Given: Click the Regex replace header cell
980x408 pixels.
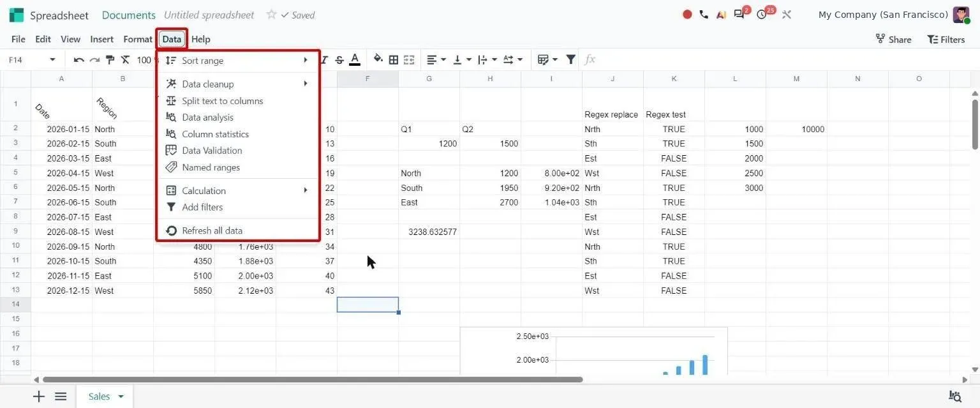Looking at the screenshot, I should (x=612, y=104).
